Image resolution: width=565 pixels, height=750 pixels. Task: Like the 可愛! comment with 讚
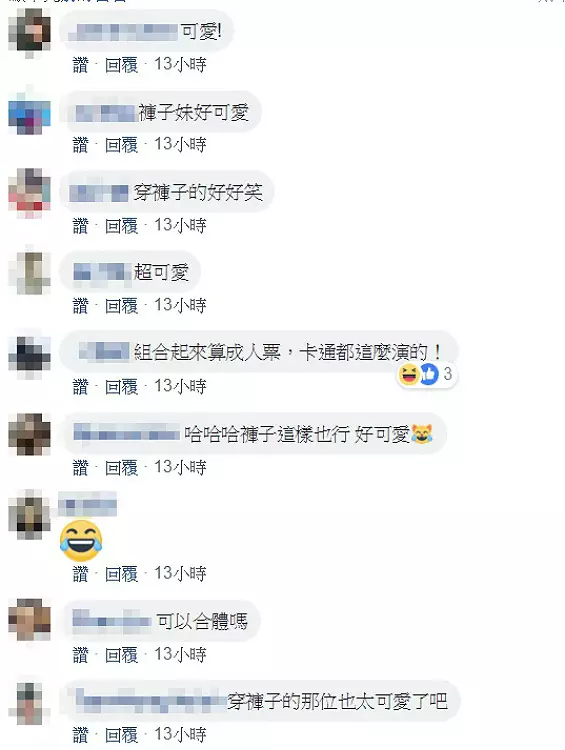coord(80,65)
